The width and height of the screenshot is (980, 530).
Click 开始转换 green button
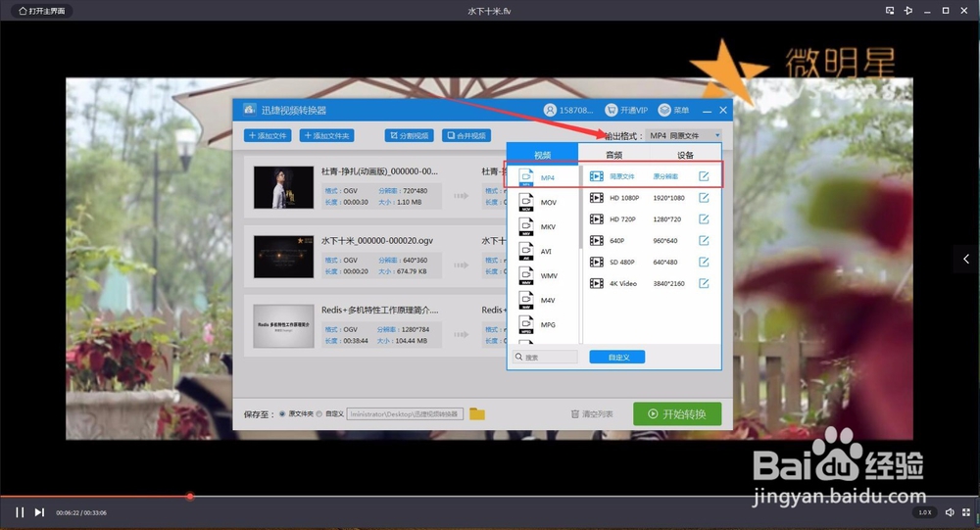[677, 413]
